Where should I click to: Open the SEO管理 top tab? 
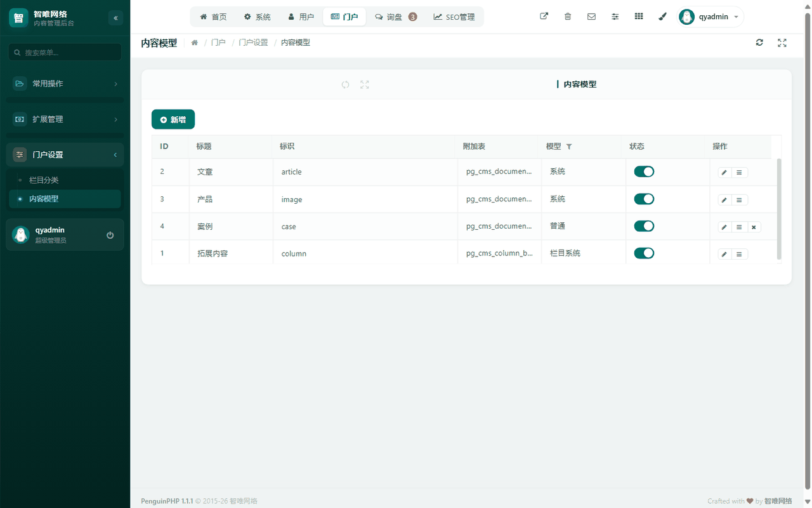coord(454,17)
